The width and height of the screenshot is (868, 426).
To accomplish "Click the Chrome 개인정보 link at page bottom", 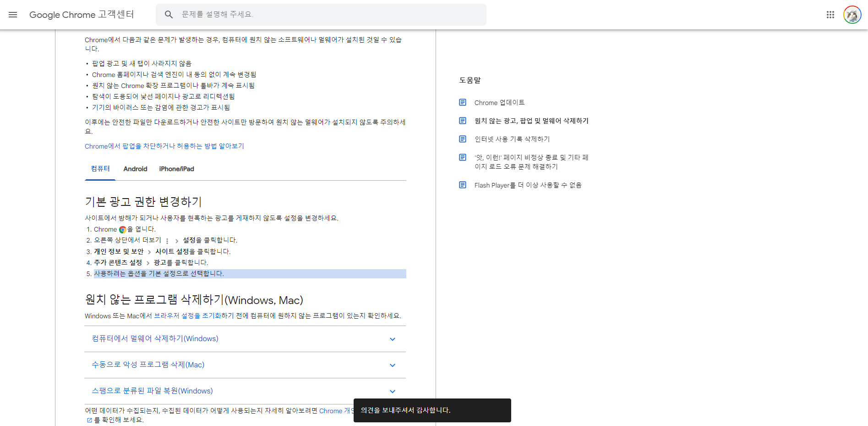I will [336, 411].
